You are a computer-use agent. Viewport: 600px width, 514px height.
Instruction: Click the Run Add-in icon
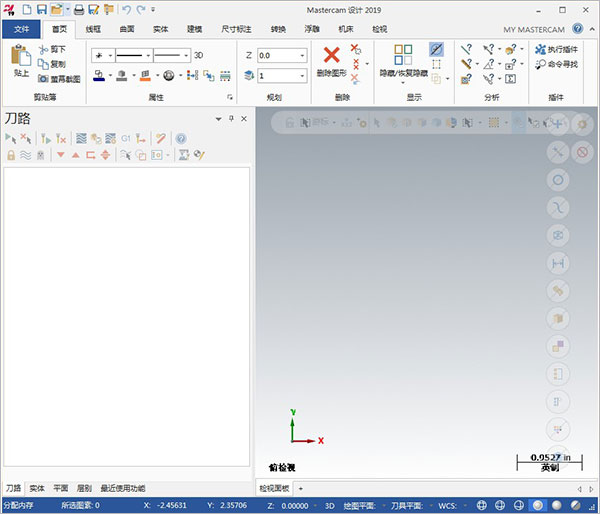[540, 49]
